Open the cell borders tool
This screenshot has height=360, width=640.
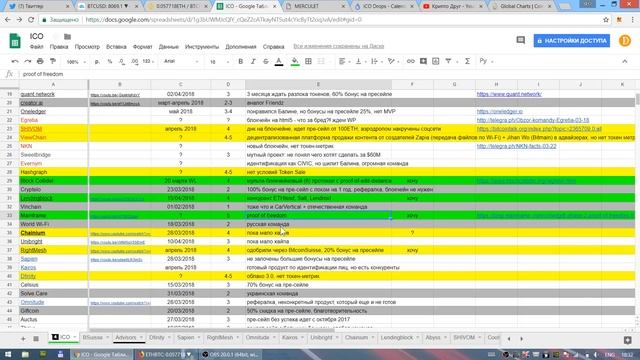pos(309,61)
